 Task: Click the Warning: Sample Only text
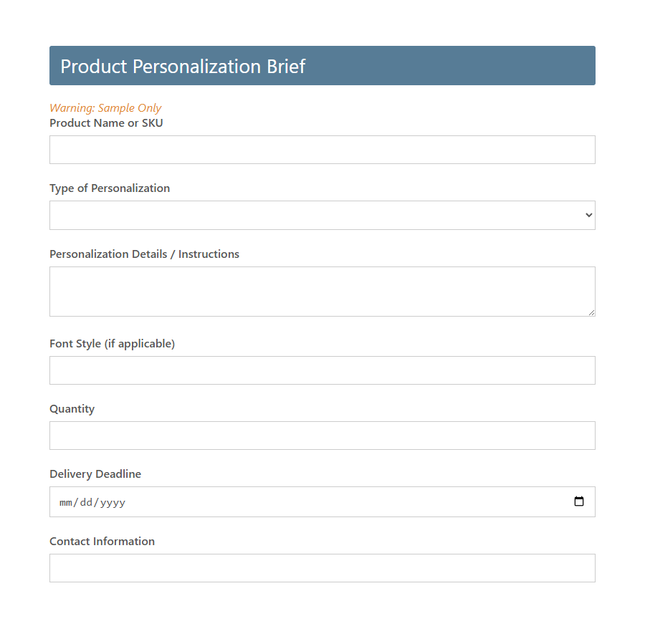[105, 107]
